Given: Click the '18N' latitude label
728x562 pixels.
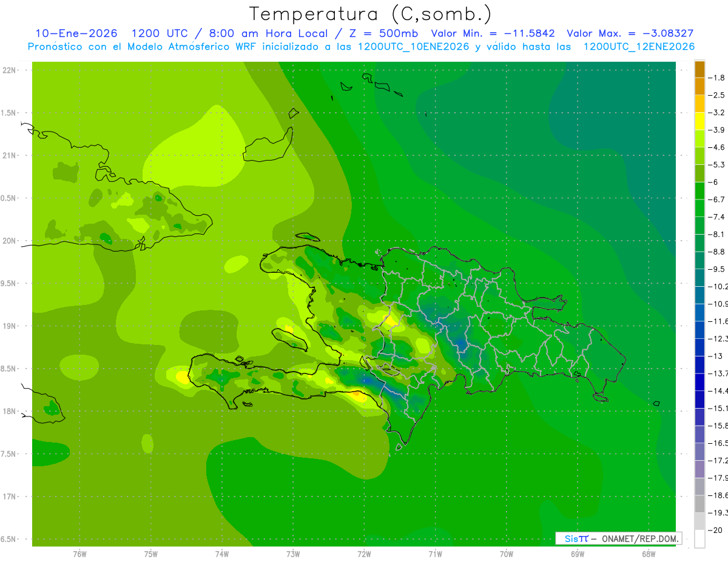Looking at the screenshot, I should (x=9, y=412).
